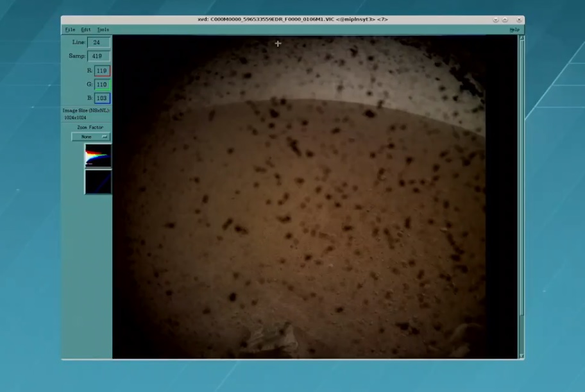The height and width of the screenshot is (392, 585).
Task: Click the vertical scrollbar down arrow
Action: click(521, 355)
